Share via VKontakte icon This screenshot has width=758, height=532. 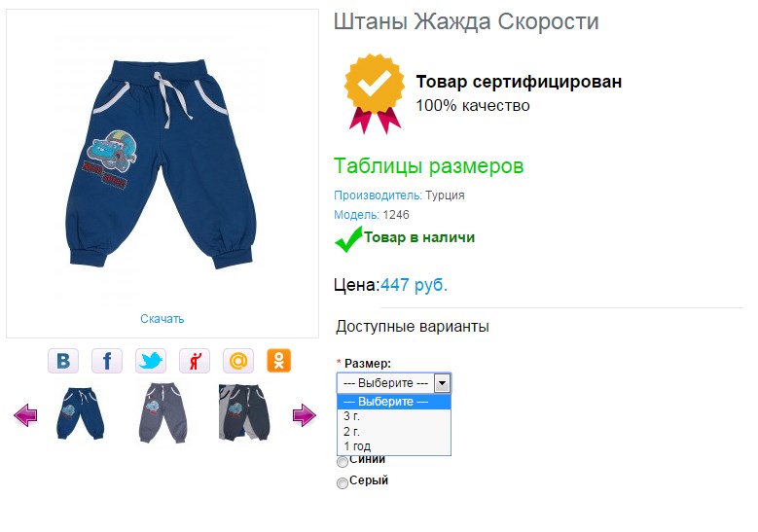[x=63, y=361]
